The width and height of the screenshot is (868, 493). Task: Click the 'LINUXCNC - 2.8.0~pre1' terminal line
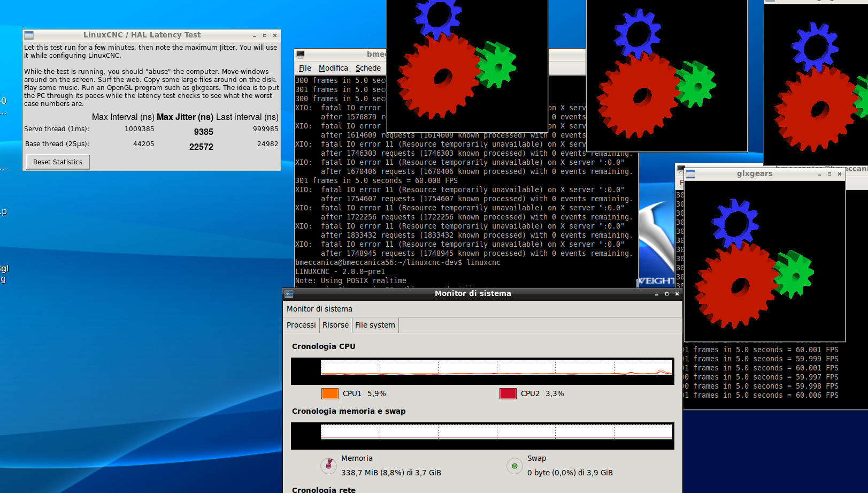tap(340, 272)
